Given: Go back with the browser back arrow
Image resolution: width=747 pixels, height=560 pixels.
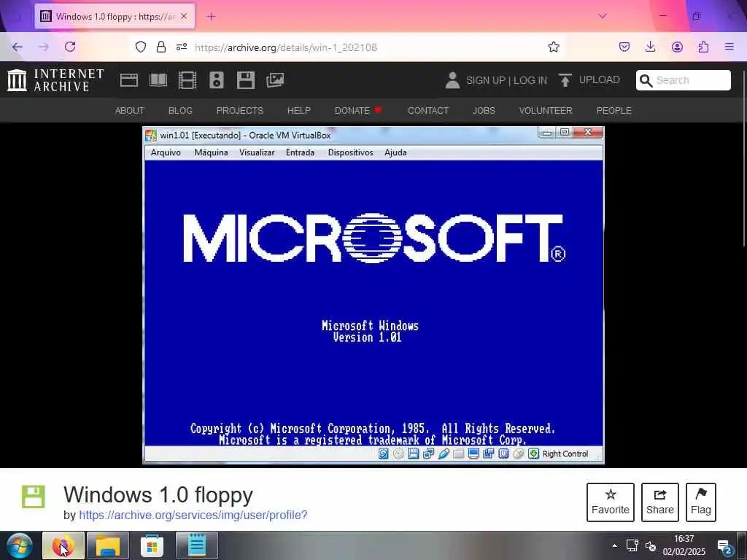Looking at the screenshot, I should point(18,47).
